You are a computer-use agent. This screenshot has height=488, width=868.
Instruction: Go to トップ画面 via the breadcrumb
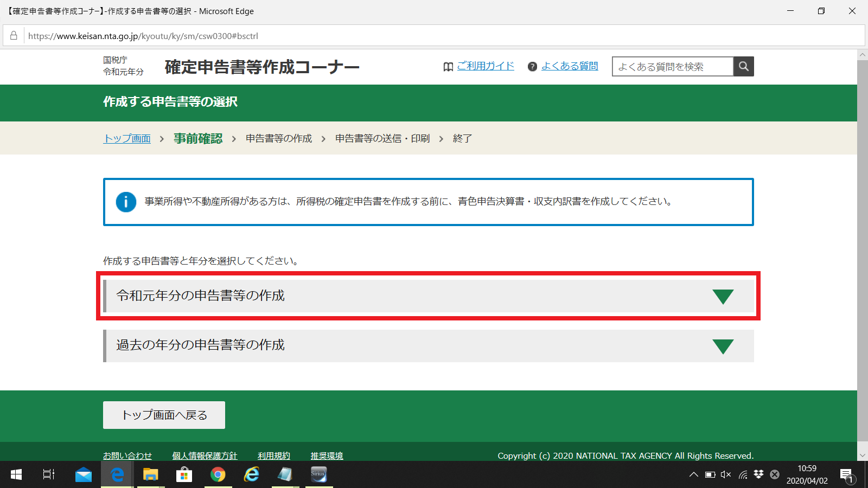tap(126, 138)
